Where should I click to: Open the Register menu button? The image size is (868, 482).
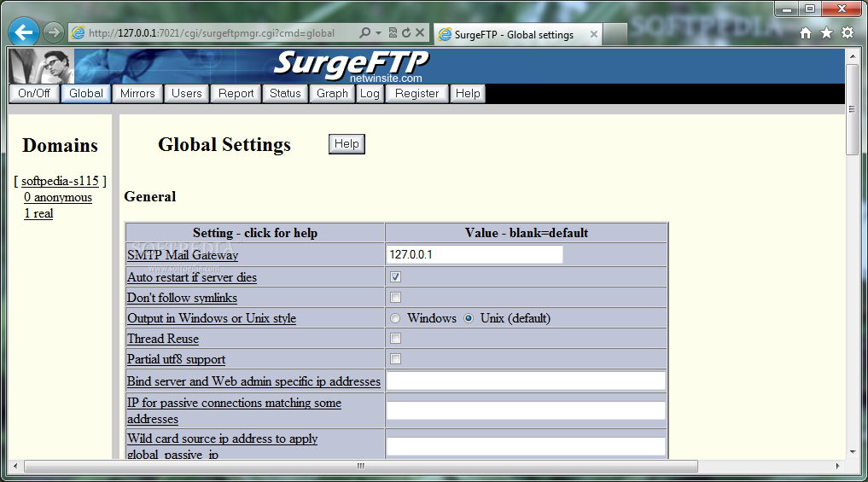click(x=417, y=94)
